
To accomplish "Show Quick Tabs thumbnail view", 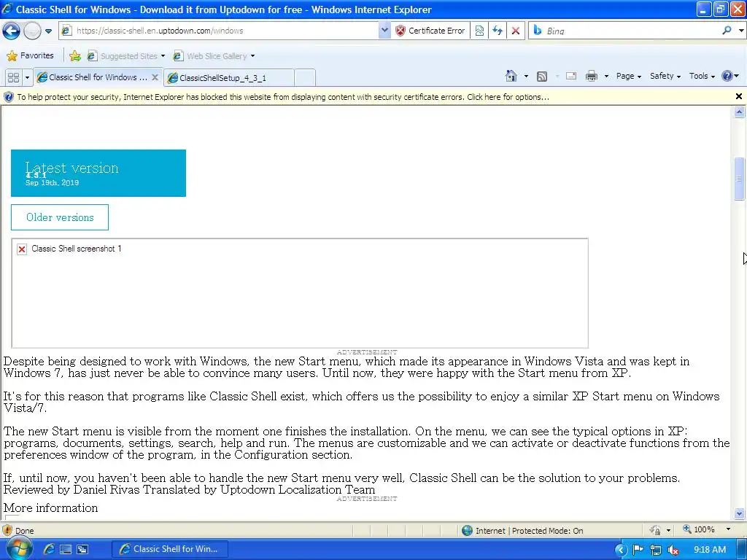I will [x=13, y=77].
